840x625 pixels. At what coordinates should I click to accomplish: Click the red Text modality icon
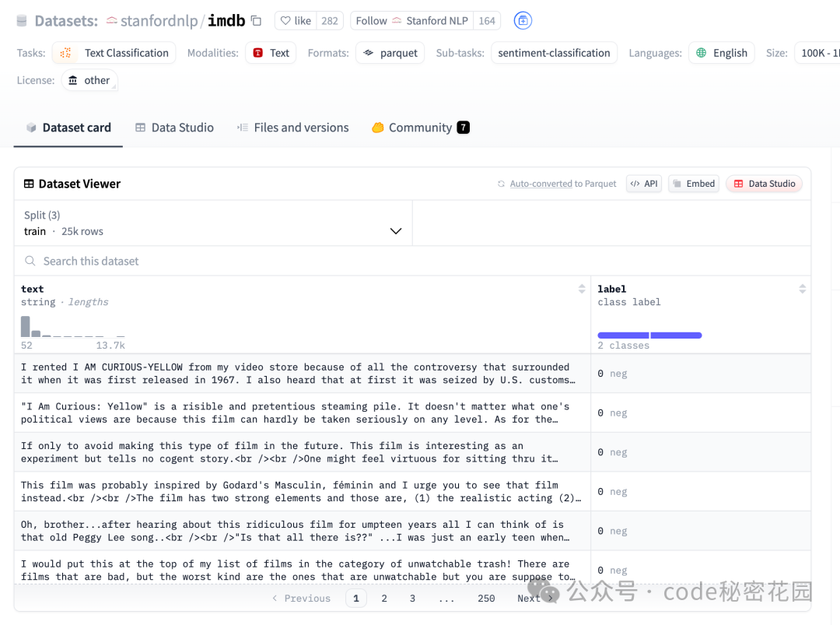coord(257,52)
